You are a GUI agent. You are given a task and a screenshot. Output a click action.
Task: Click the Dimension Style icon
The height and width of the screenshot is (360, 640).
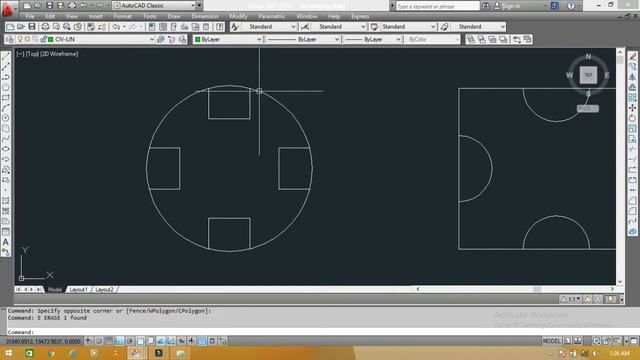click(x=304, y=27)
